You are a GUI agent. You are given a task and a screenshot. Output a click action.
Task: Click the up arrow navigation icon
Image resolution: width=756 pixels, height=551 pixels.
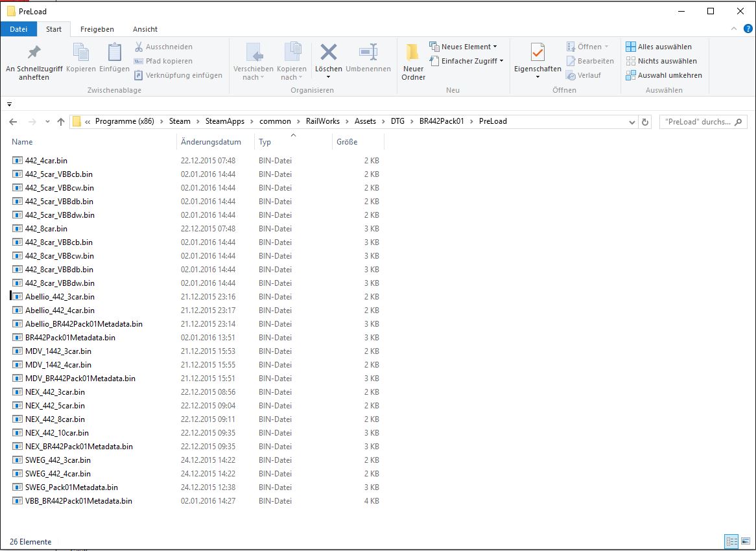pyautogui.click(x=61, y=122)
